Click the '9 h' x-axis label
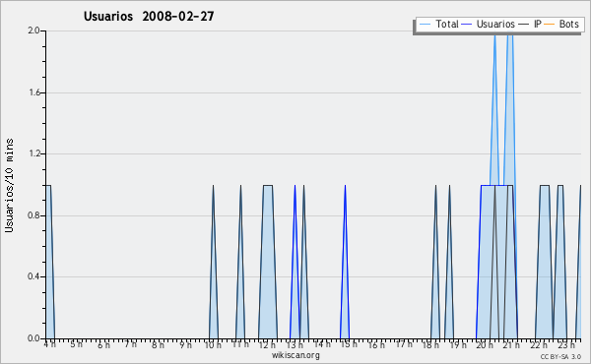 [185, 344]
